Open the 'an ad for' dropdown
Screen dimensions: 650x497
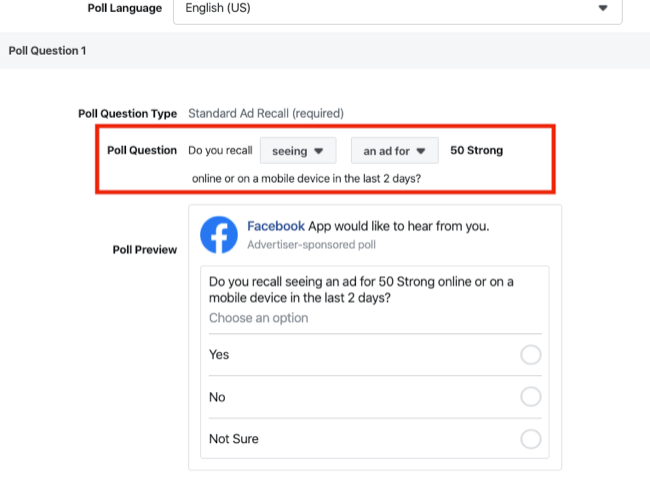click(394, 151)
